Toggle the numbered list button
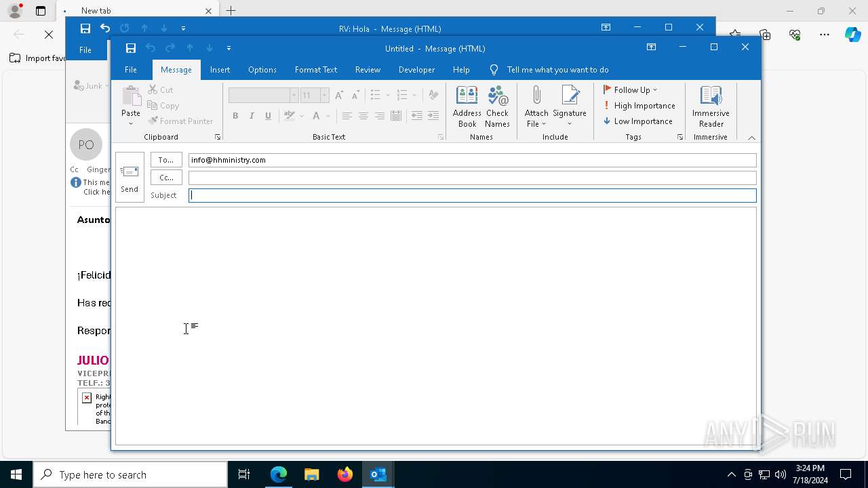The image size is (868, 488). click(402, 96)
